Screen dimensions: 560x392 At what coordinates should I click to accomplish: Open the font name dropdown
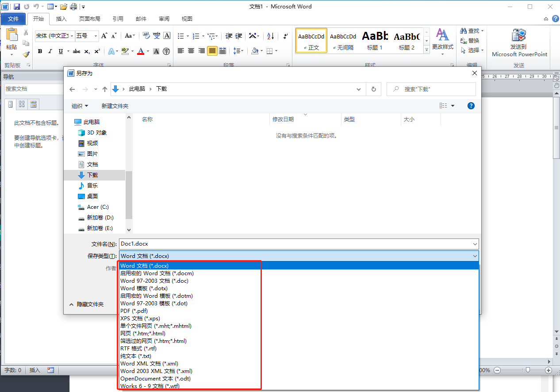coord(71,36)
